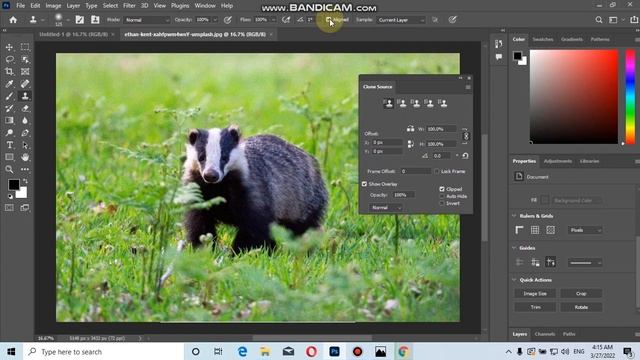The height and width of the screenshot is (360, 640).
Task: Select the second clone source stamp
Action: [402, 103]
